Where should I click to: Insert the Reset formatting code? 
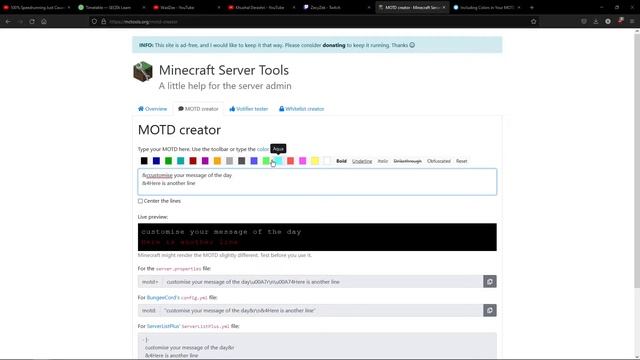[462, 161]
